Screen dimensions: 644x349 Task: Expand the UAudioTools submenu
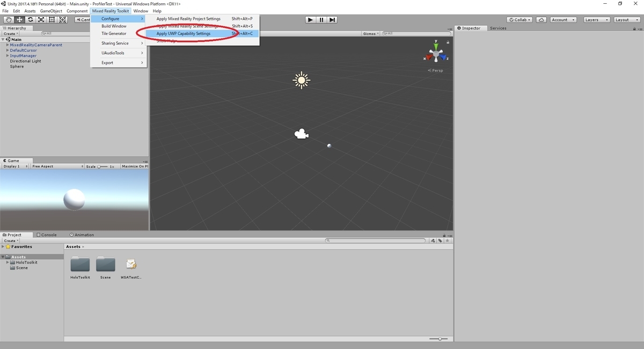tap(119, 53)
